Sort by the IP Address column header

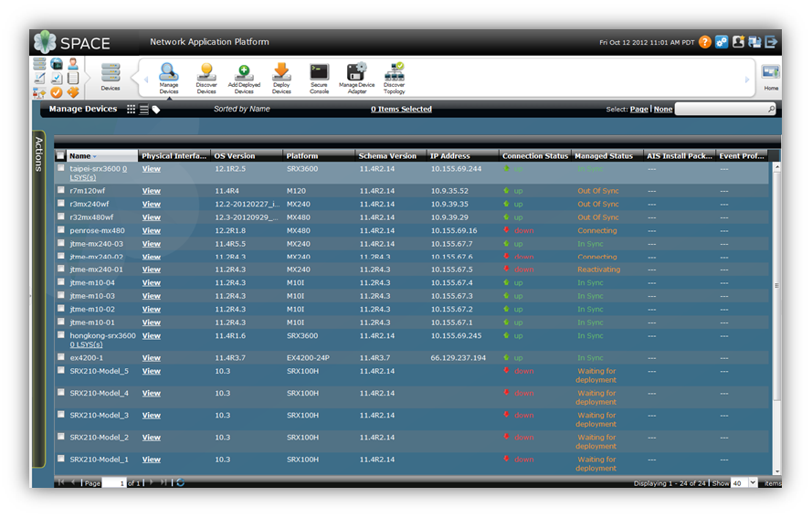(463, 156)
